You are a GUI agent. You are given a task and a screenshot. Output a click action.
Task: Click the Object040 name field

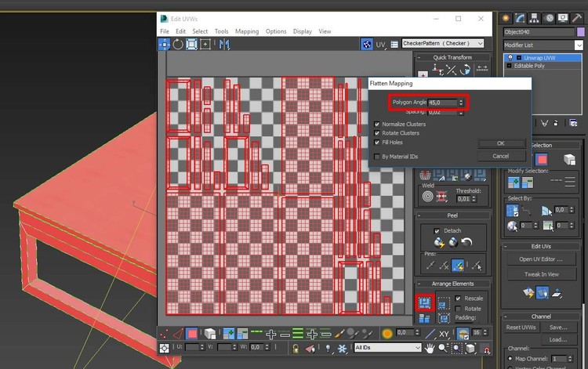point(539,32)
